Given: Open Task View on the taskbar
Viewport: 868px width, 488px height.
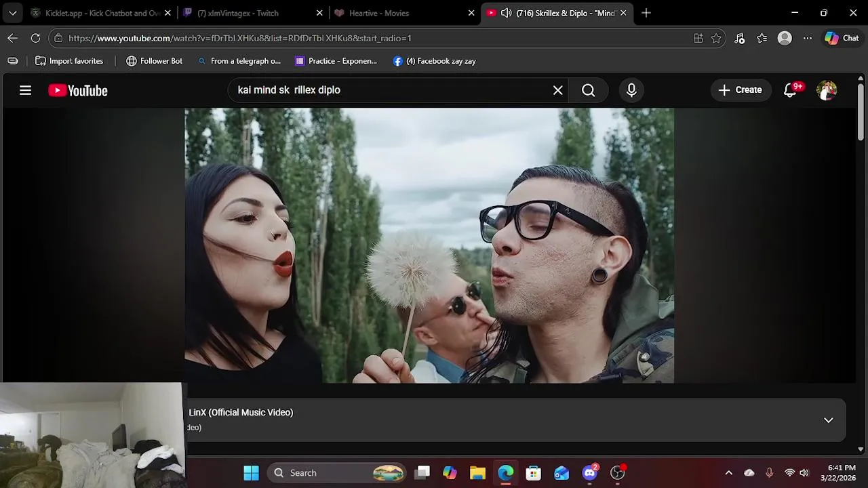Looking at the screenshot, I should coord(422,473).
